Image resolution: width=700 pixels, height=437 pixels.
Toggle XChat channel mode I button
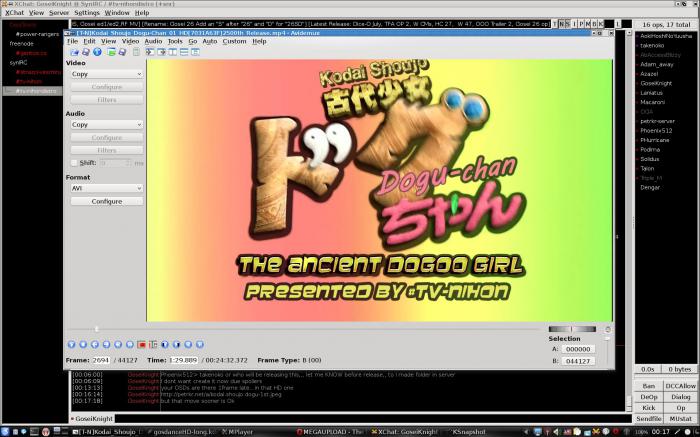[x=575, y=24]
